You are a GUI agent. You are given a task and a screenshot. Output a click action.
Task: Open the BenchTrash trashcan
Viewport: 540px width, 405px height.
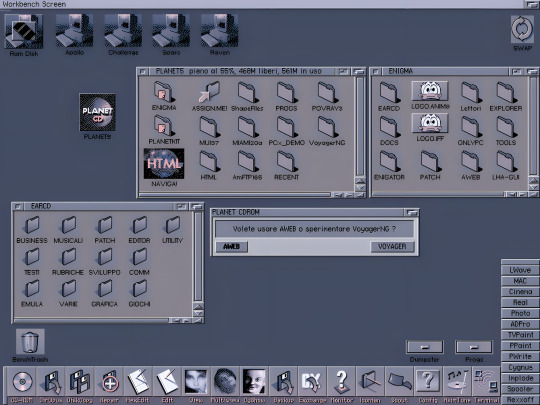[x=30, y=342]
